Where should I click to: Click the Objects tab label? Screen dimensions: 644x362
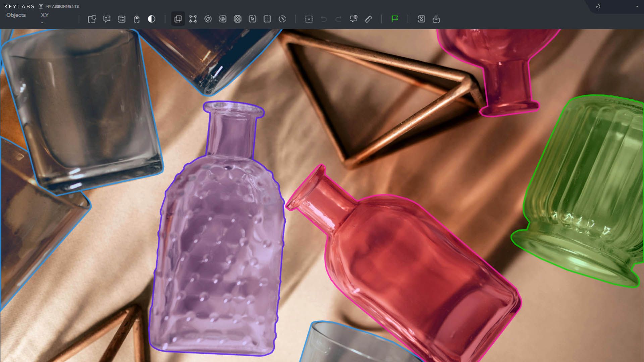[16, 15]
